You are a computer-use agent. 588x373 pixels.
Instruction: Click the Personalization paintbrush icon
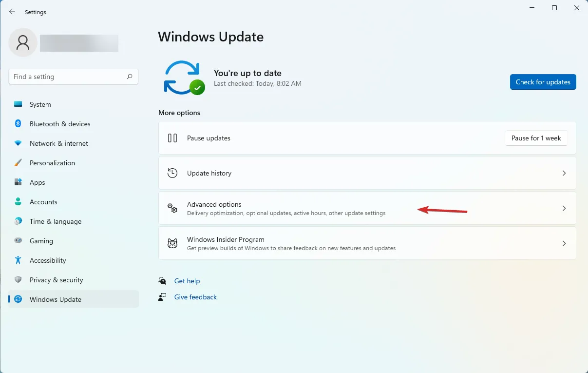pyautogui.click(x=18, y=163)
